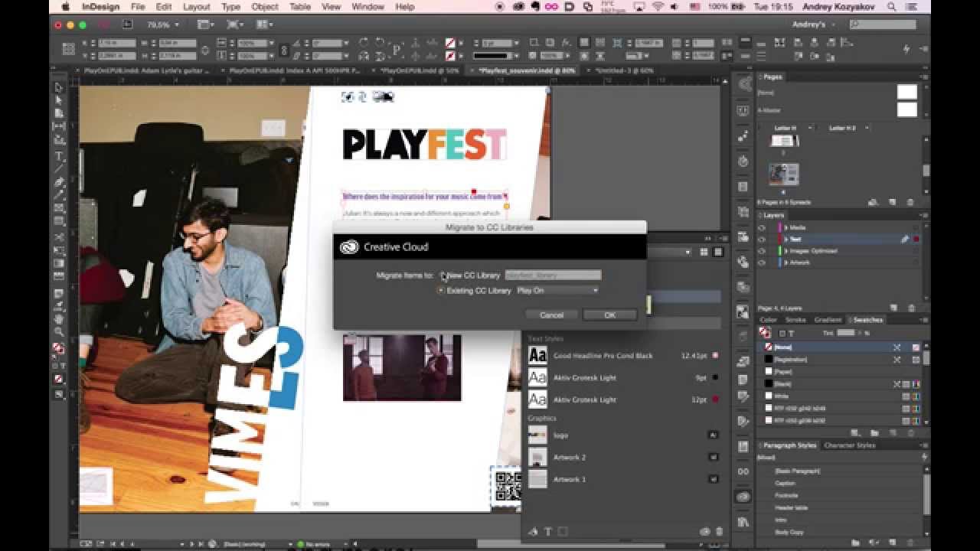Click the New CC Library name field
Viewport: 980px width, 551px height.
pos(553,275)
